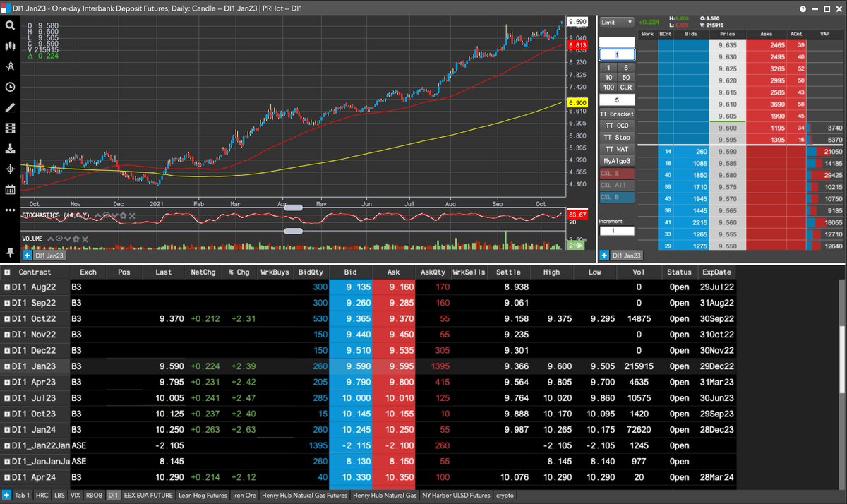Expand the DI1 Sep22 contract row
The width and height of the screenshot is (847, 504).
pyautogui.click(x=7, y=303)
